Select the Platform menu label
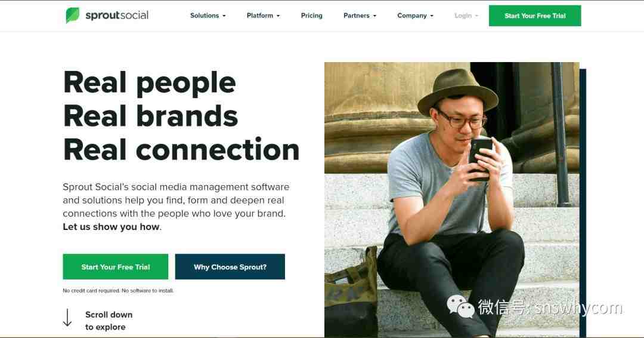 (x=259, y=16)
